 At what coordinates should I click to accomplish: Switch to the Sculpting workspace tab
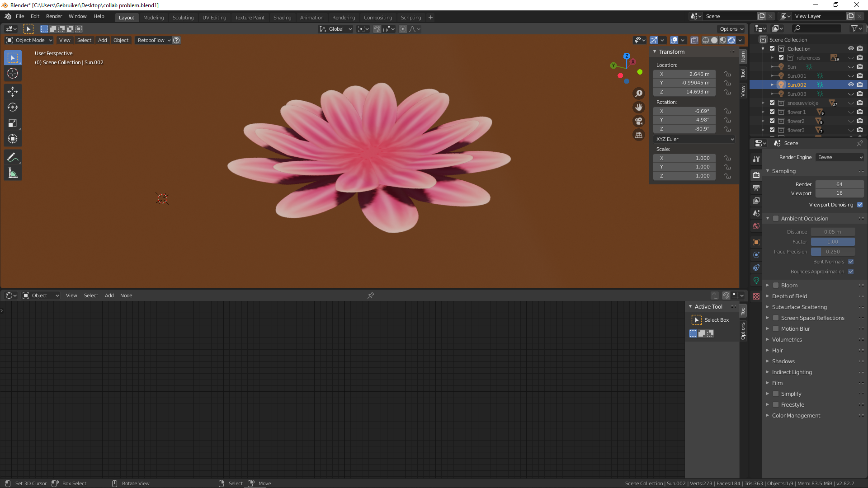pos(183,18)
